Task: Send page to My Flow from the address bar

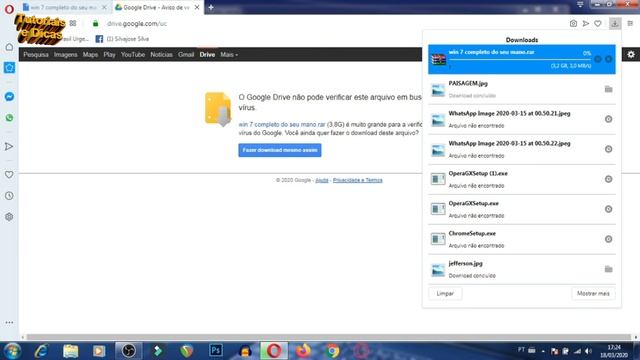Action: [x=586, y=24]
